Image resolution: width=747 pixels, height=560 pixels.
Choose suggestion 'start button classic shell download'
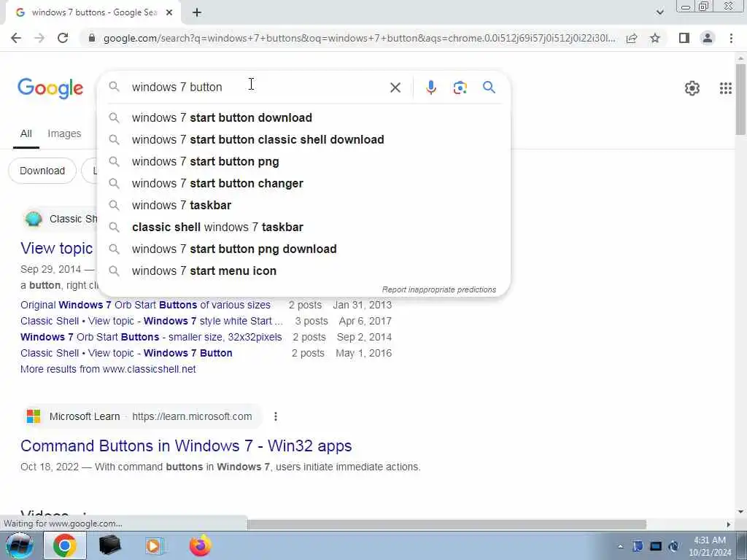304,139
